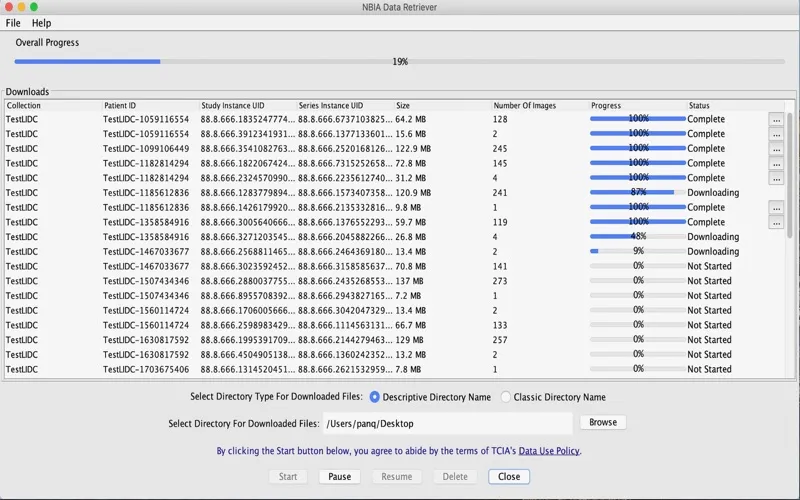Open ellipsis button for the 72.8 MB row
The height and width of the screenshot is (500, 800).
[776, 164]
